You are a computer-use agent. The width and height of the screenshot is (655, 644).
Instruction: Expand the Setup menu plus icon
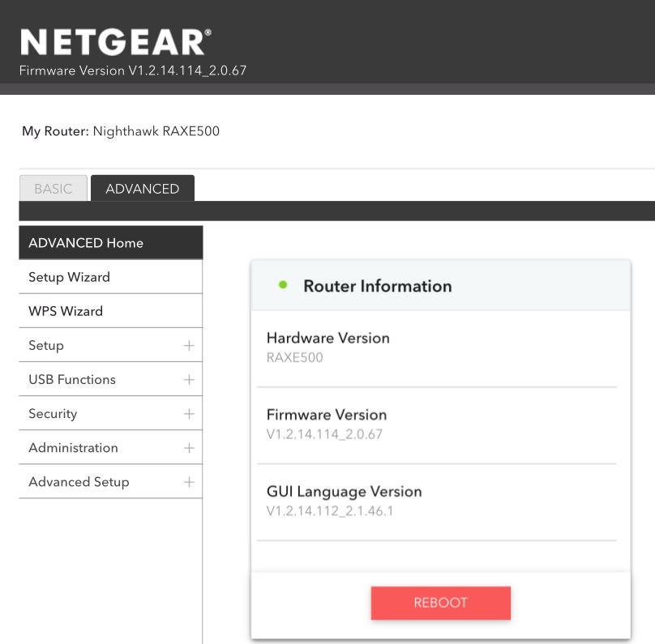189,346
